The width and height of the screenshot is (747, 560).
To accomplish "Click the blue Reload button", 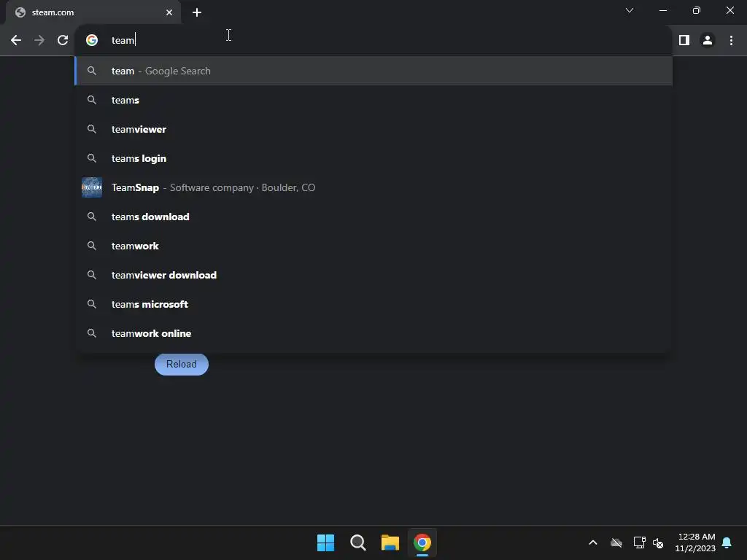I will (182, 365).
